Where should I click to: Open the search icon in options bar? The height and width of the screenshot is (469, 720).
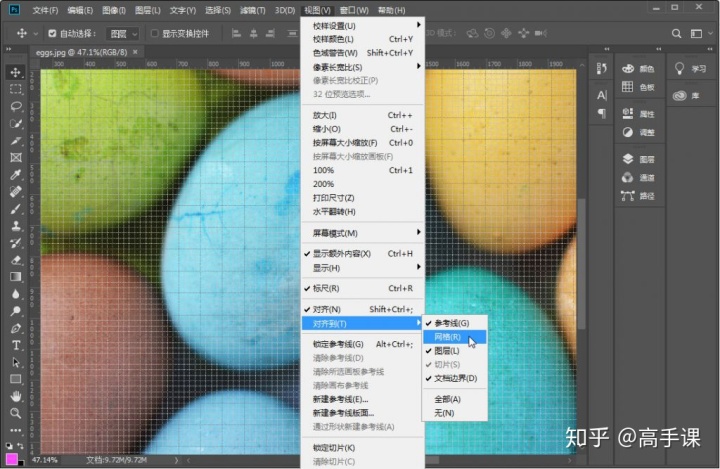tap(676, 34)
